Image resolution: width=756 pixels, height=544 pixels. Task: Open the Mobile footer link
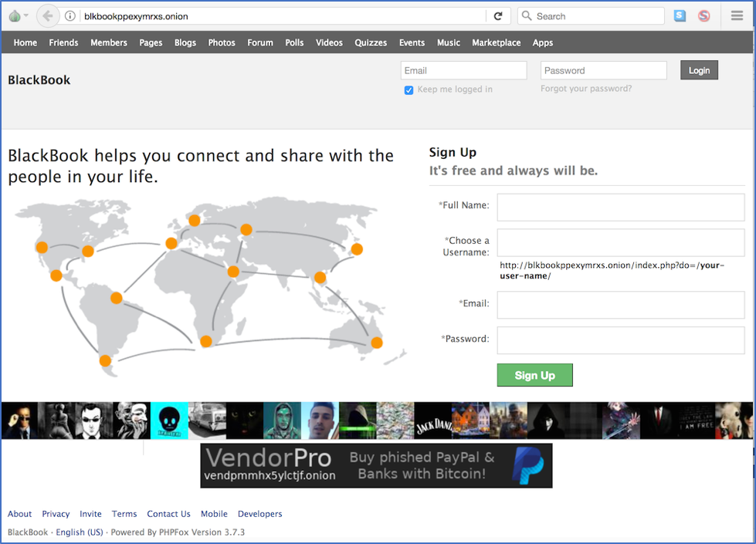[214, 514]
